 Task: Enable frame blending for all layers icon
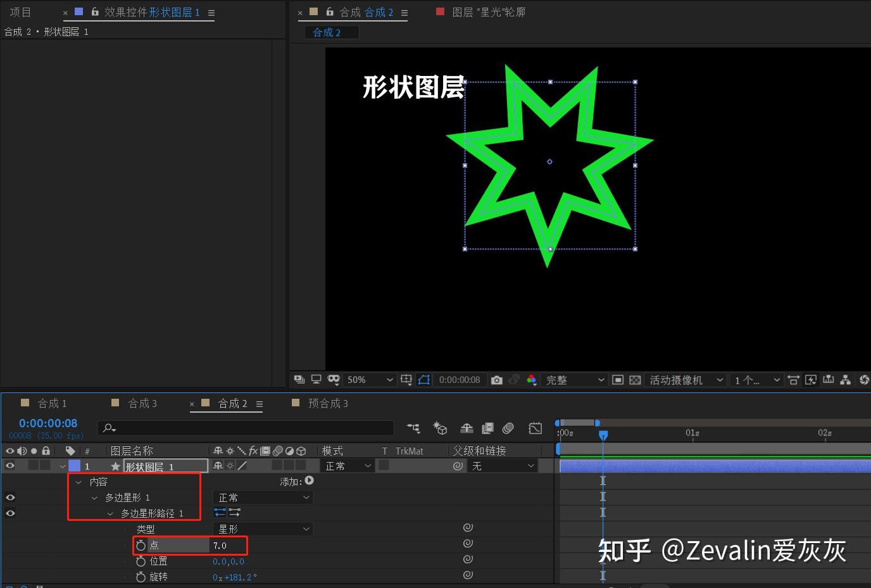tap(487, 428)
